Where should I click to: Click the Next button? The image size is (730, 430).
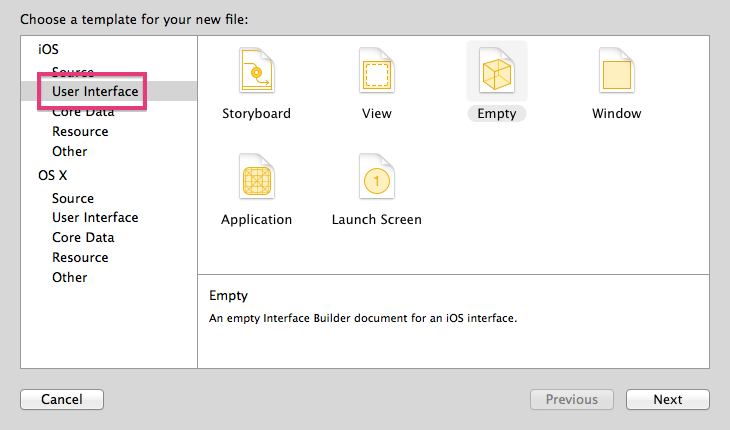tap(668, 399)
